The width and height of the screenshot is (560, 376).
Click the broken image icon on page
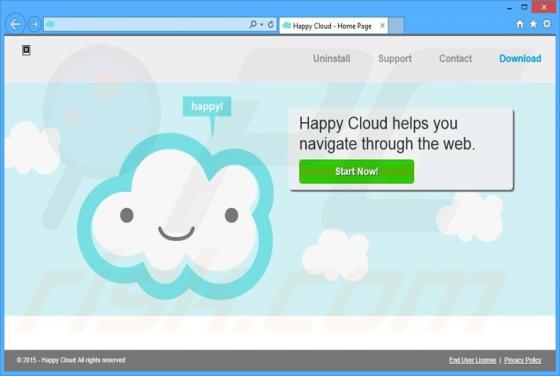(x=26, y=50)
